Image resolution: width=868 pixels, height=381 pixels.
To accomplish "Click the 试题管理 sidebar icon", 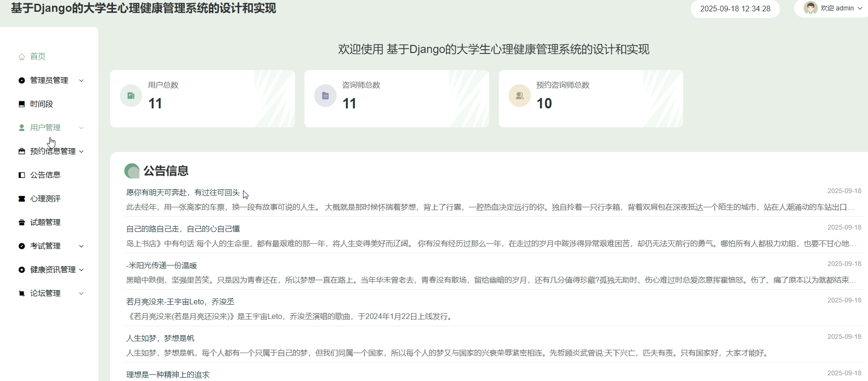I will pos(22,222).
